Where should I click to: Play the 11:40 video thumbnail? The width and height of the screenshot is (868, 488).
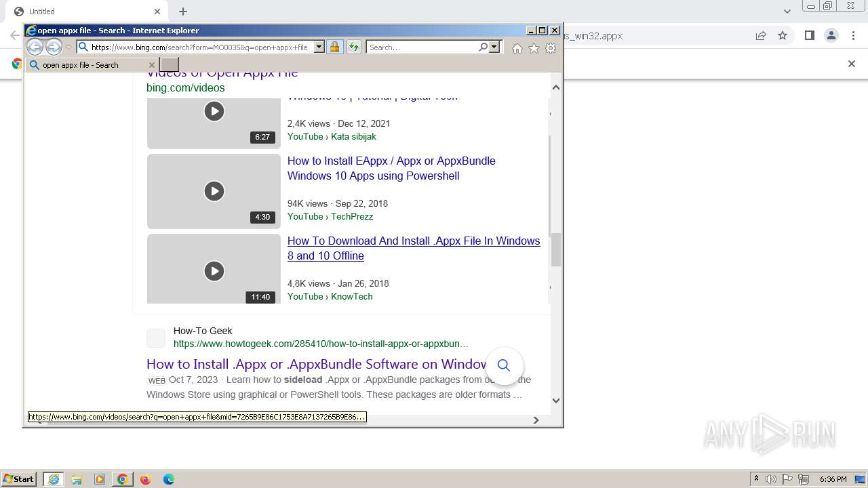click(214, 269)
